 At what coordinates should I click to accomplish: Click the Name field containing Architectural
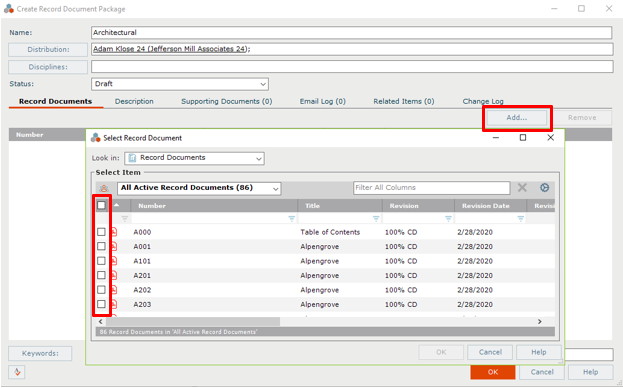pos(352,33)
